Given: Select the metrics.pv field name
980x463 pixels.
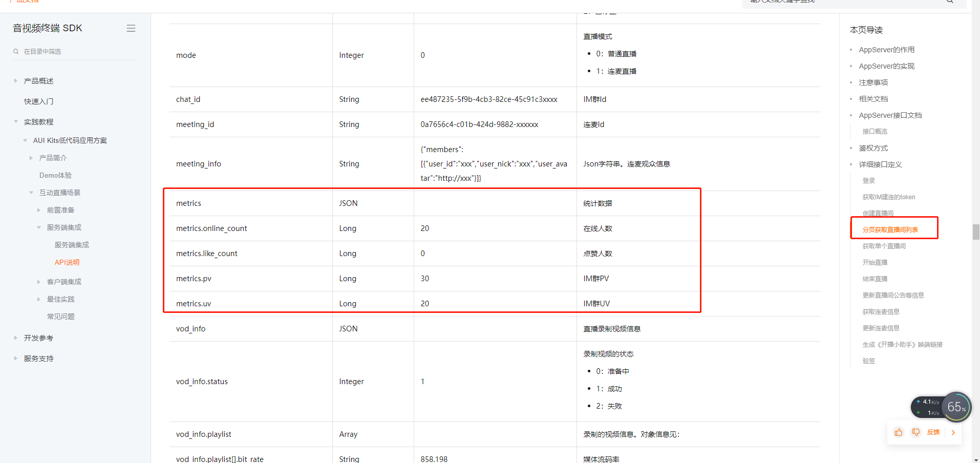Looking at the screenshot, I should (x=194, y=279).
